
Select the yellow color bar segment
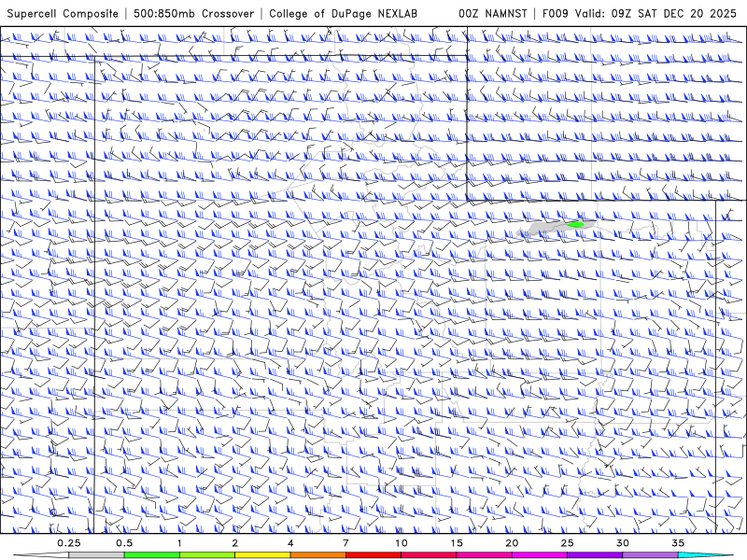click(x=262, y=555)
